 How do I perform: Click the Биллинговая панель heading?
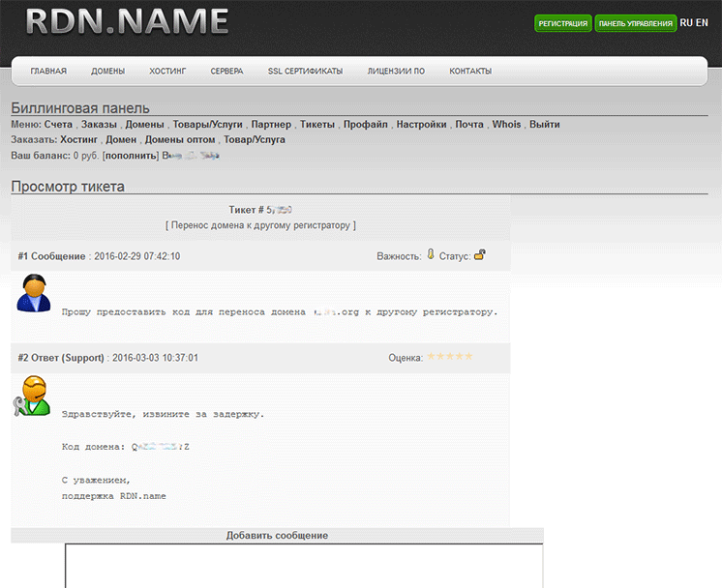coord(80,108)
